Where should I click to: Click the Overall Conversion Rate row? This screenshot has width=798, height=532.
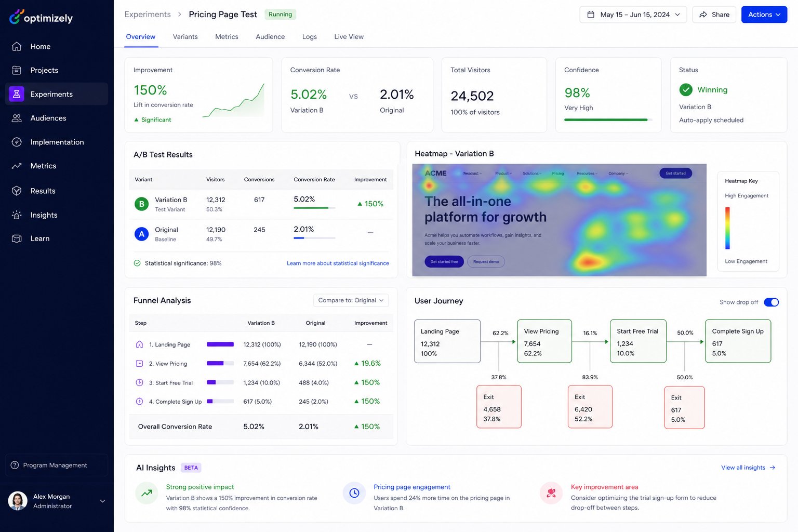point(261,427)
